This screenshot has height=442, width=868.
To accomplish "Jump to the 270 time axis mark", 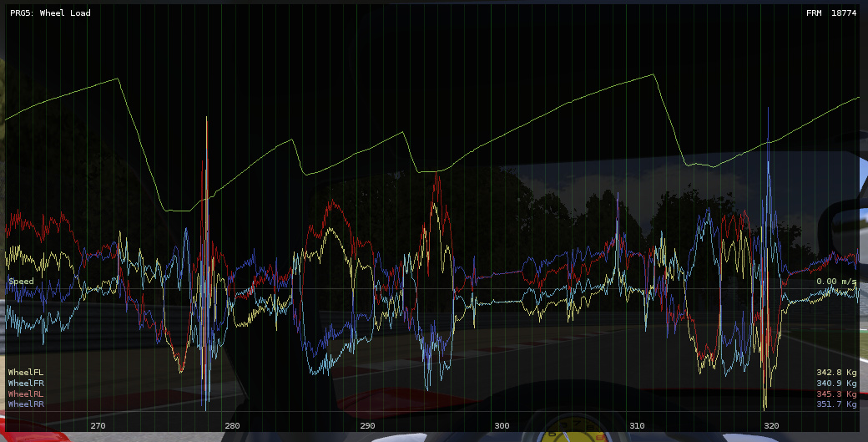I will tap(98, 425).
